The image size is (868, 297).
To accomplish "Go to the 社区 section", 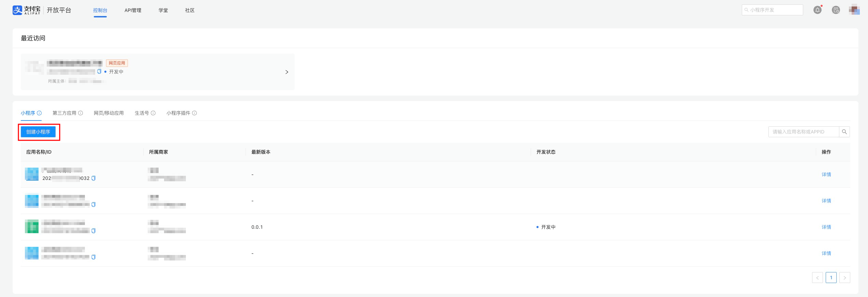I will (x=190, y=10).
